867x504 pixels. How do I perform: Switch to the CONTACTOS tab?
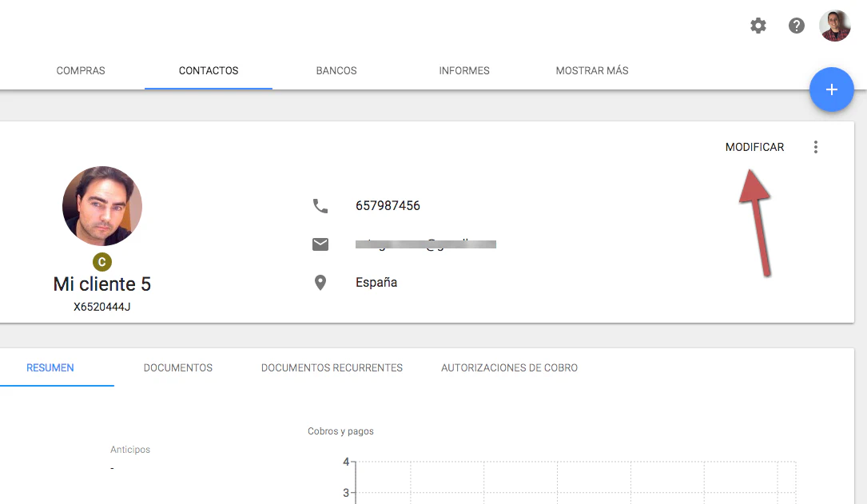click(x=208, y=70)
